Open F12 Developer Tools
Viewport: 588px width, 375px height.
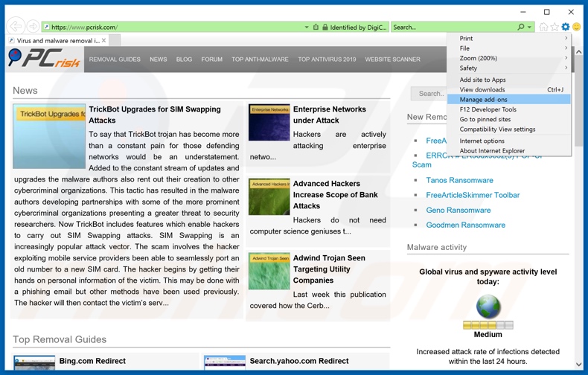coord(509,109)
